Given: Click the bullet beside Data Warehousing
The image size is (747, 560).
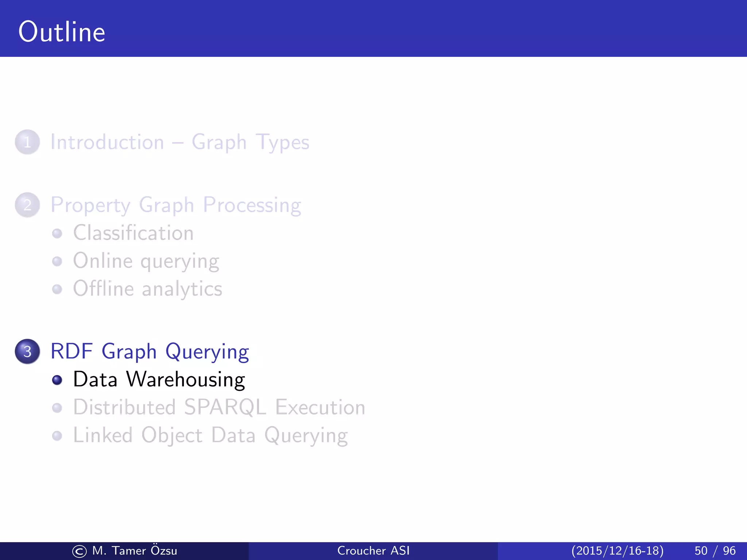Looking at the screenshot, I should click(57, 380).
